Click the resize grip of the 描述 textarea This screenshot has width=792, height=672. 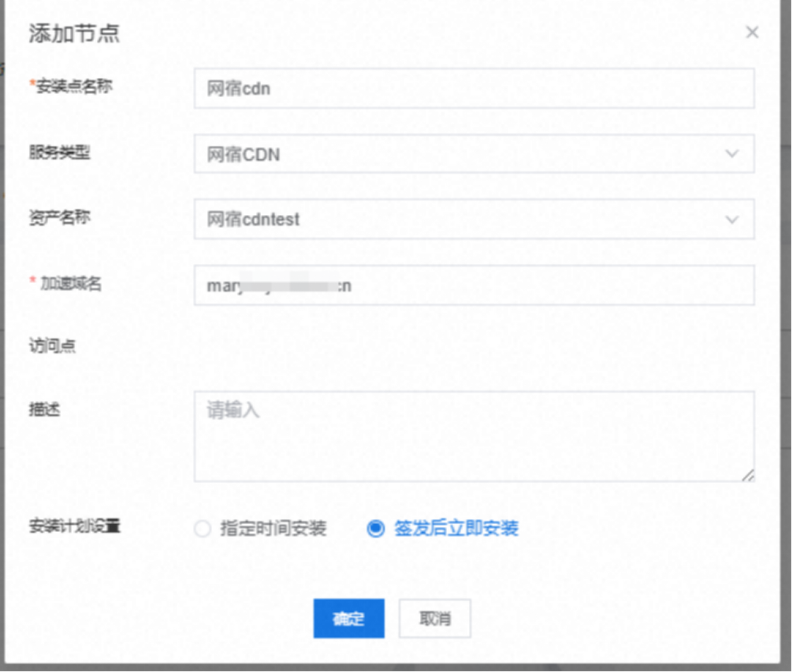pyautogui.click(x=748, y=475)
